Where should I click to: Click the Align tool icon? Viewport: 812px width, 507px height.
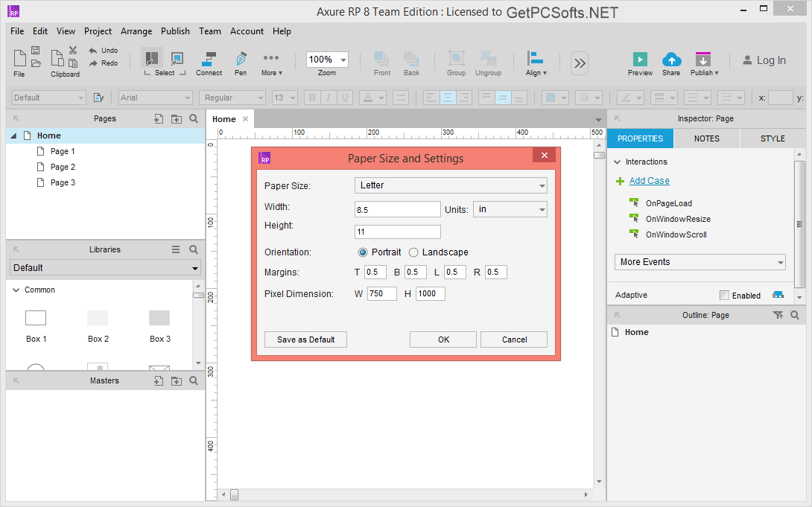point(535,58)
